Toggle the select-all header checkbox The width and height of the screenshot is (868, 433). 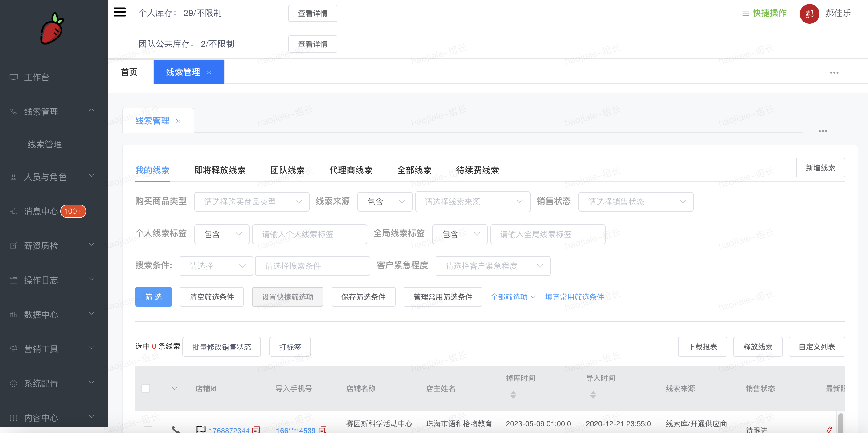pos(146,388)
